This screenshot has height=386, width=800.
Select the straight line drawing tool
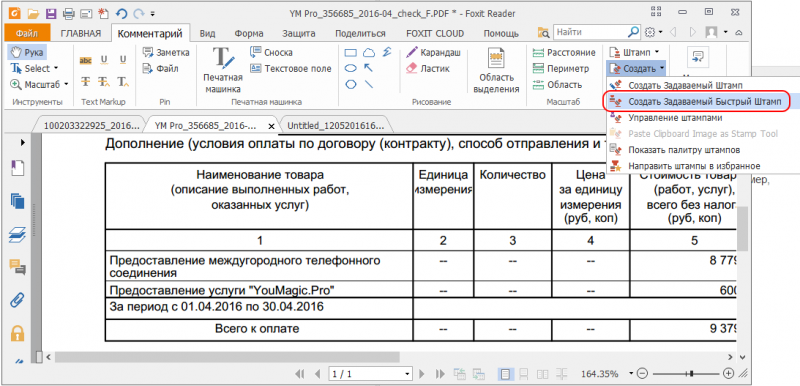(x=368, y=84)
